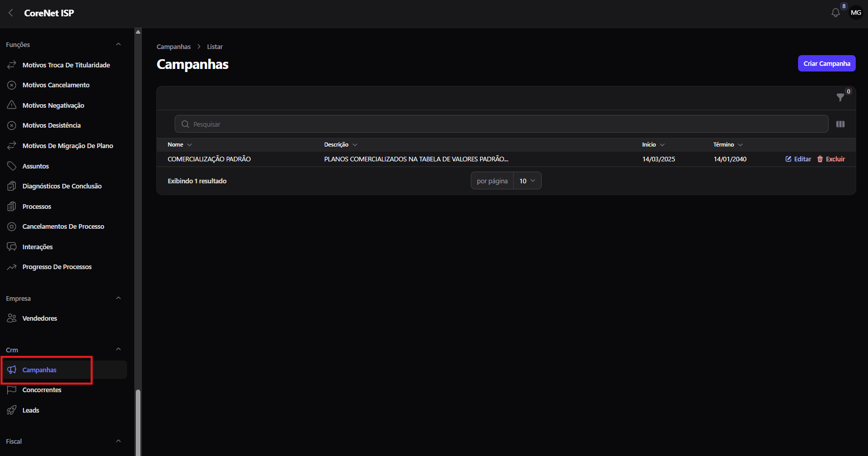
Task: Click the Assuntos tag icon
Action: pyautogui.click(x=12, y=166)
